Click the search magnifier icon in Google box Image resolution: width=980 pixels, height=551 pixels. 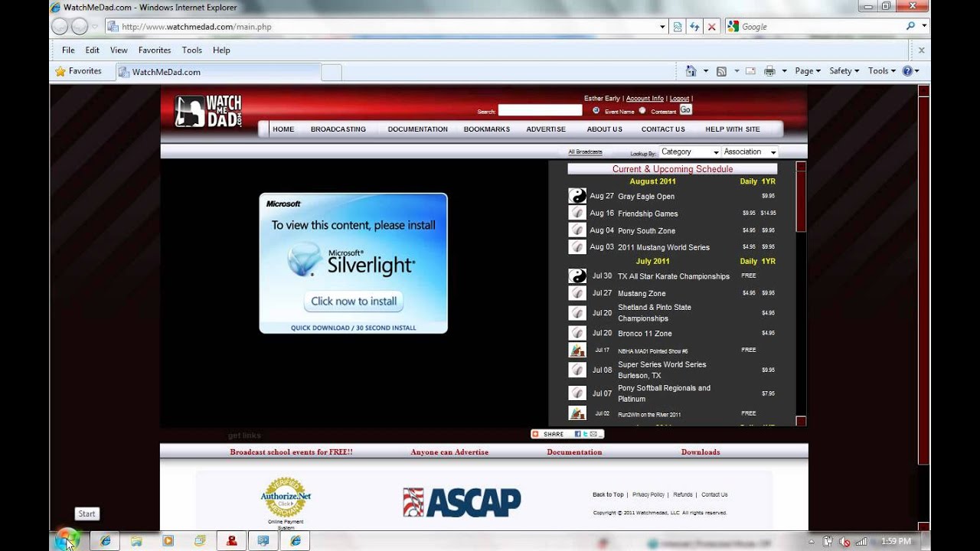point(910,26)
